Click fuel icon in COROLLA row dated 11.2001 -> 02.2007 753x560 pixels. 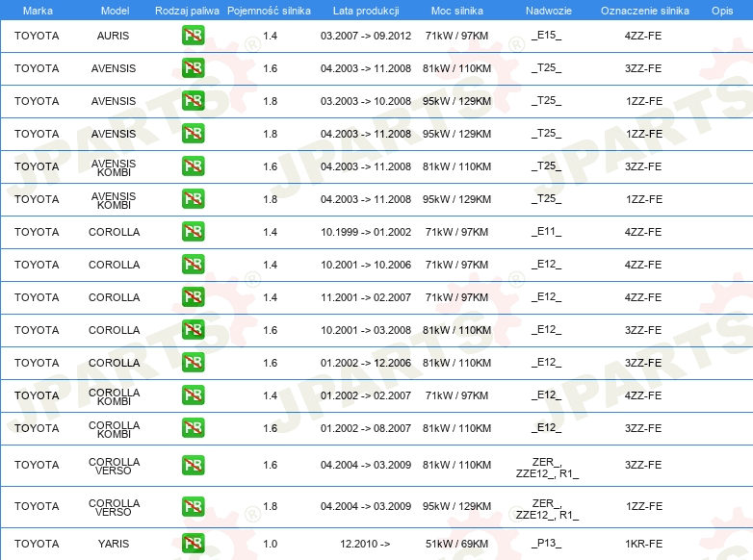pos(193,296)
